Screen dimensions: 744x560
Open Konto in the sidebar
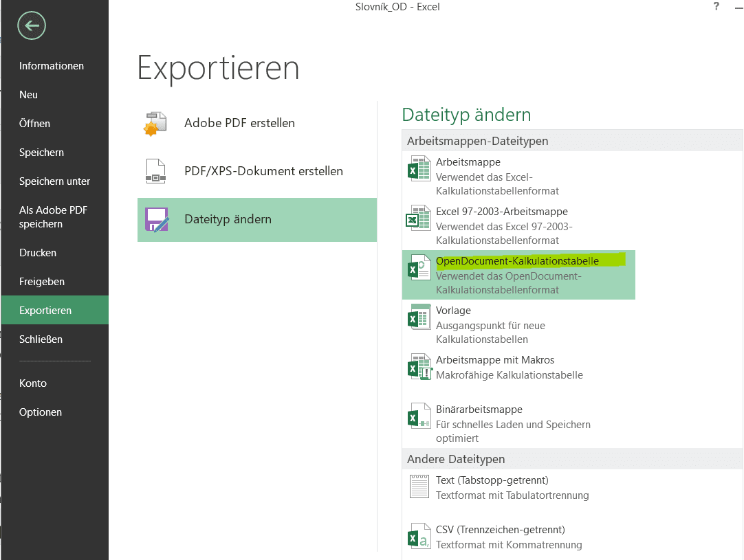(54, 383)
